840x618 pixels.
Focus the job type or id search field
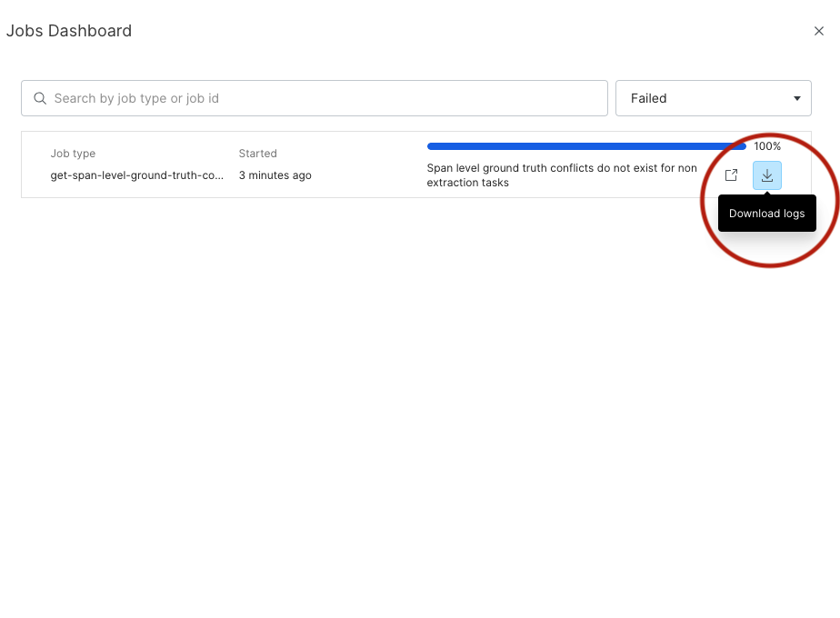pyautogui.click(x=315, y=98)
